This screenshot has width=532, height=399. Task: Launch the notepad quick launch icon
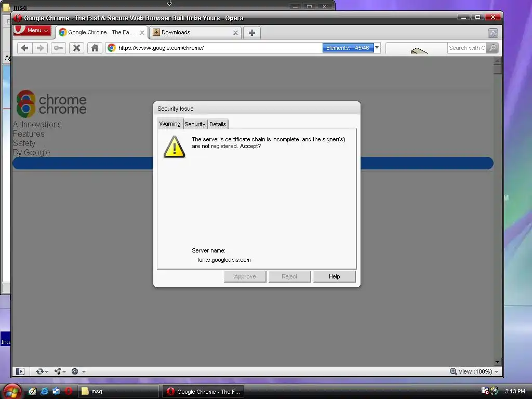point(32,391)
